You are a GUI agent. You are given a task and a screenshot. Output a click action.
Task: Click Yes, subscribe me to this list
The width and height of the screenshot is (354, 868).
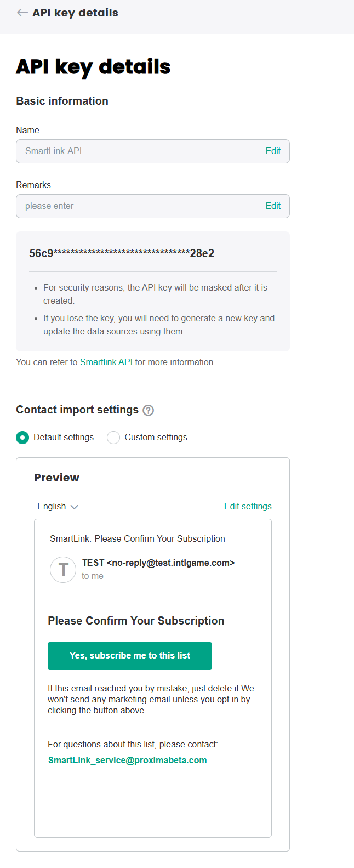click(x=130, y=656)
